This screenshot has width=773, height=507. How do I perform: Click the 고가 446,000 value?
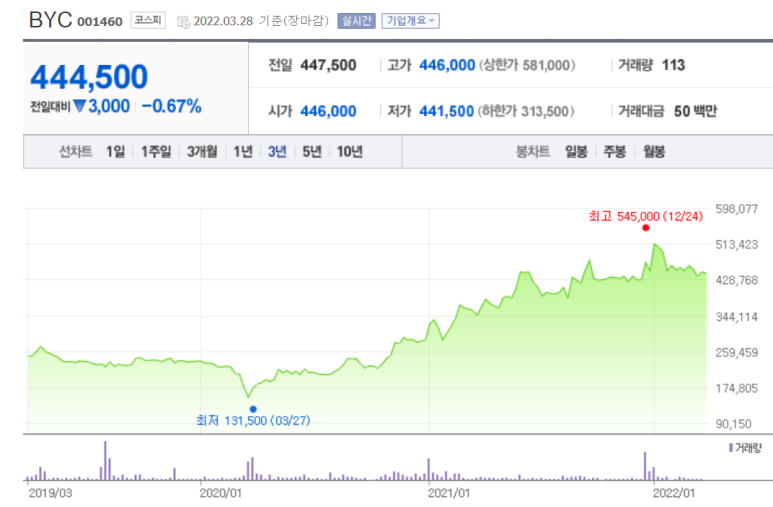[x=447, y=65]
